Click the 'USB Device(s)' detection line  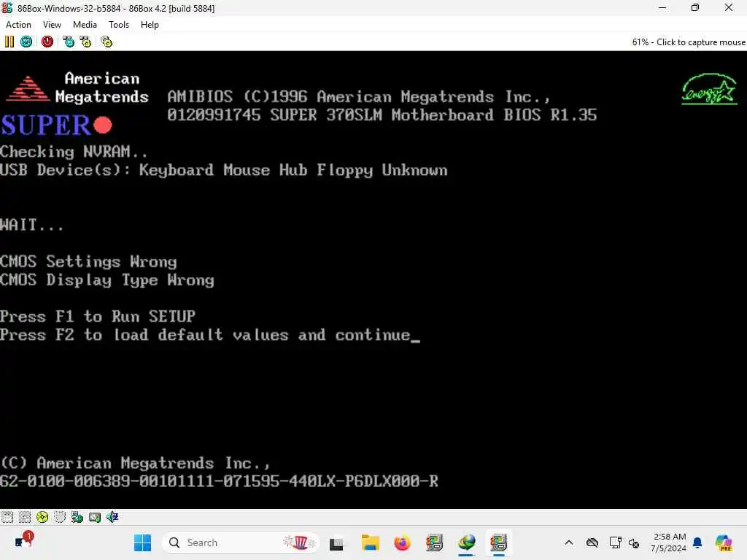coord(224,170)
